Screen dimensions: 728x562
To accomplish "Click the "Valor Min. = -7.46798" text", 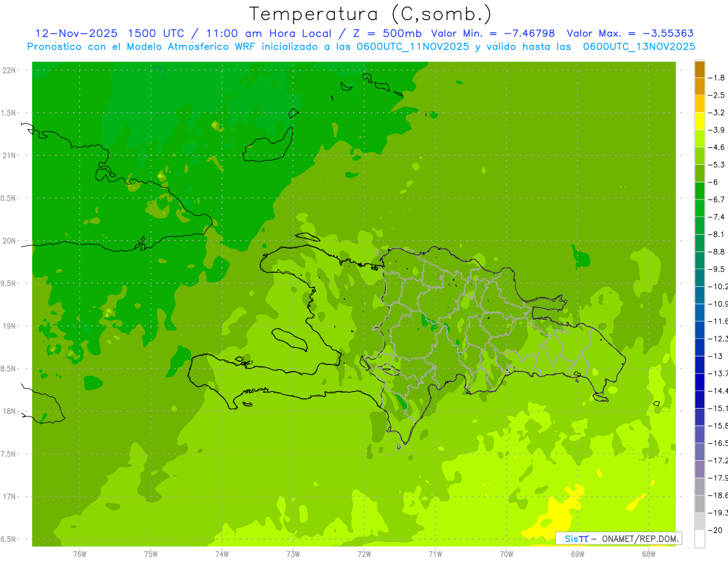I will 493,33.
